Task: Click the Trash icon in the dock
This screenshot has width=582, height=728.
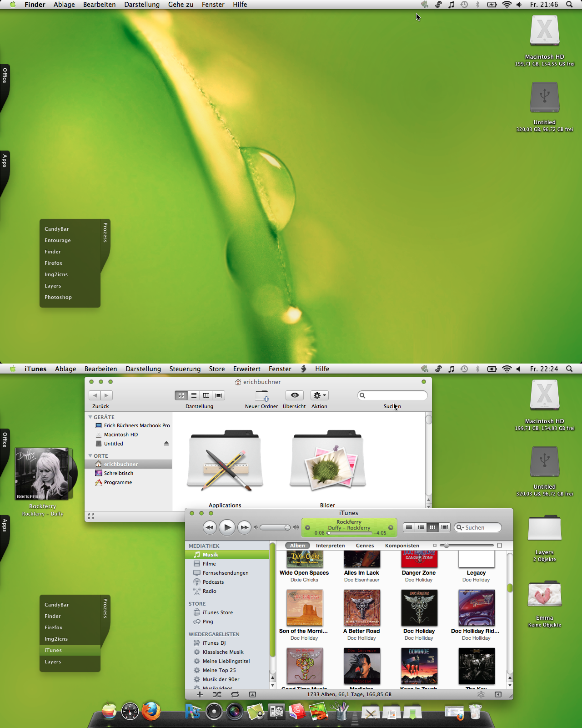Action: (x=475, y=712)
